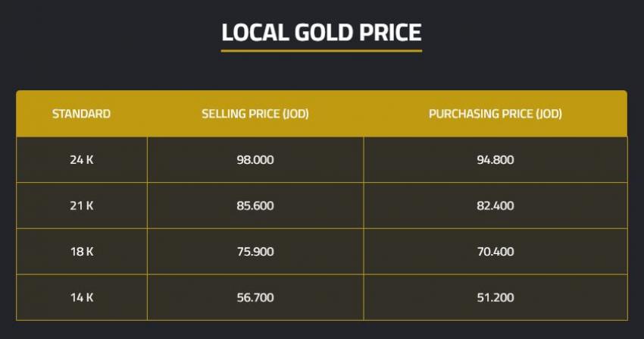
Task: Click the 85.600 selling price value
Action: [255, 206]
